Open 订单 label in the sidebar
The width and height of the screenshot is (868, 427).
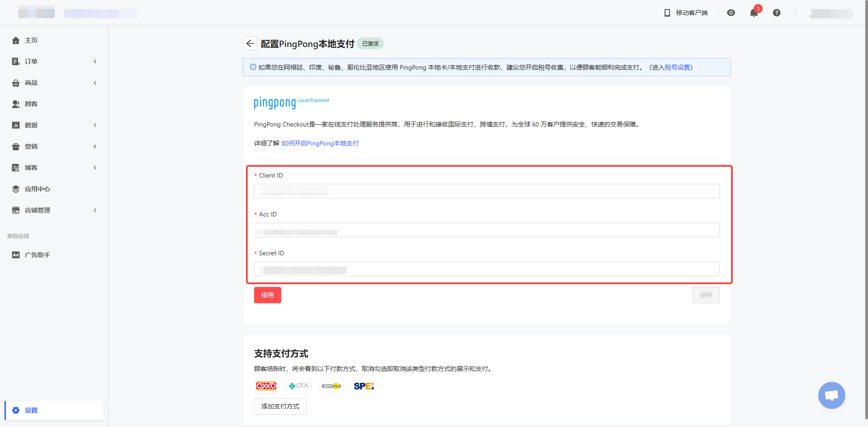pyautogui.click(x=31, y=61)
